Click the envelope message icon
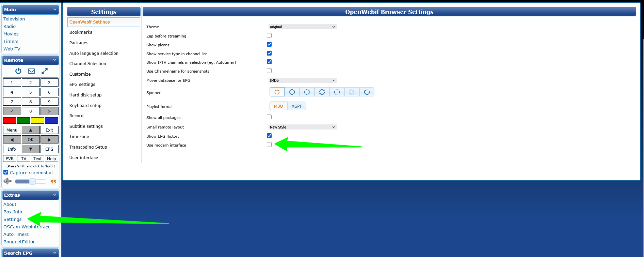Screen dimensions: 644x257 coord(31,71)
